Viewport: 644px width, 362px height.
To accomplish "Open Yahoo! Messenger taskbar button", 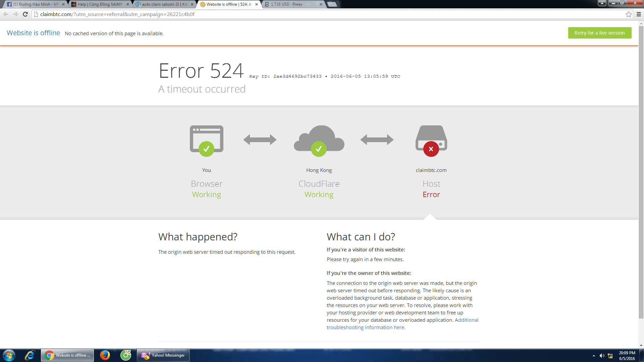I will [163, 355].
